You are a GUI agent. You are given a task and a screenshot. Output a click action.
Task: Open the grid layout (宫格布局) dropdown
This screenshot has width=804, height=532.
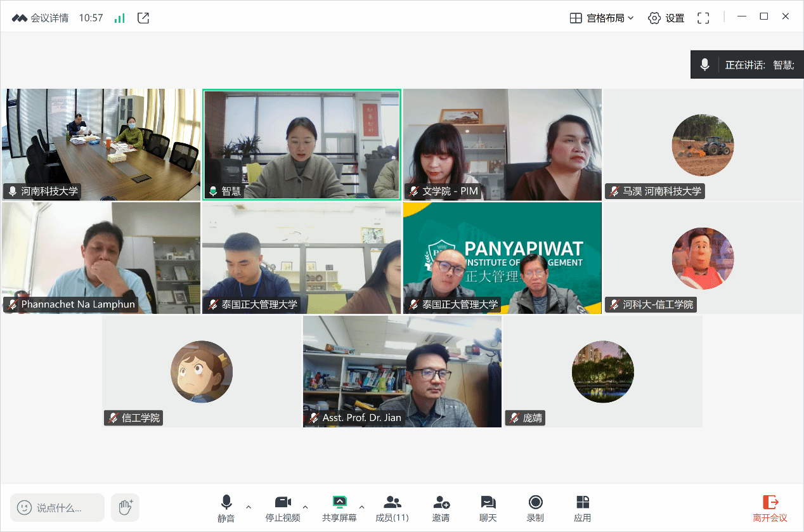tap(602, 18)
